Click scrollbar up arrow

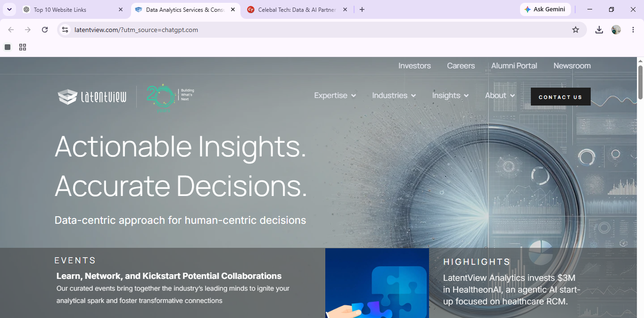coord(641,61)
